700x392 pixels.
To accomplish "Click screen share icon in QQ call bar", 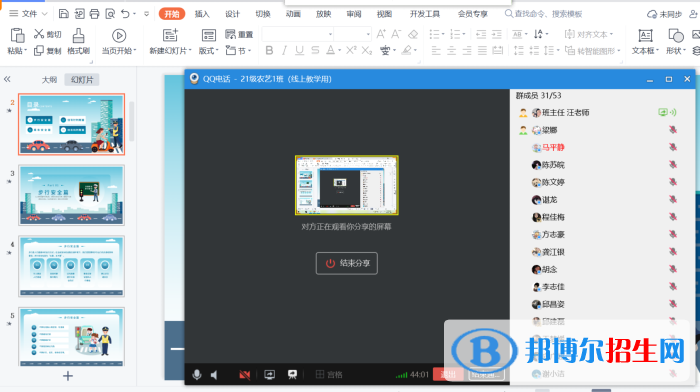I will 269,375.
